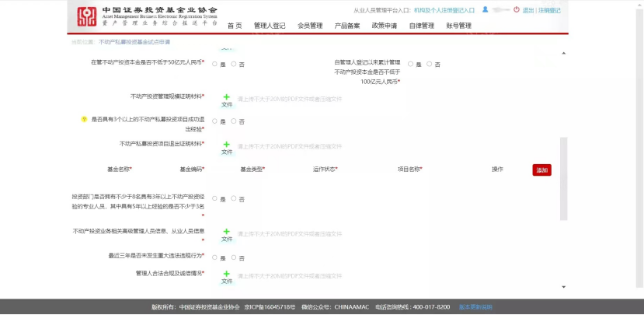Open the 管理人登记 menu
Screen dimensions: 644x315
tap(270, 26)
